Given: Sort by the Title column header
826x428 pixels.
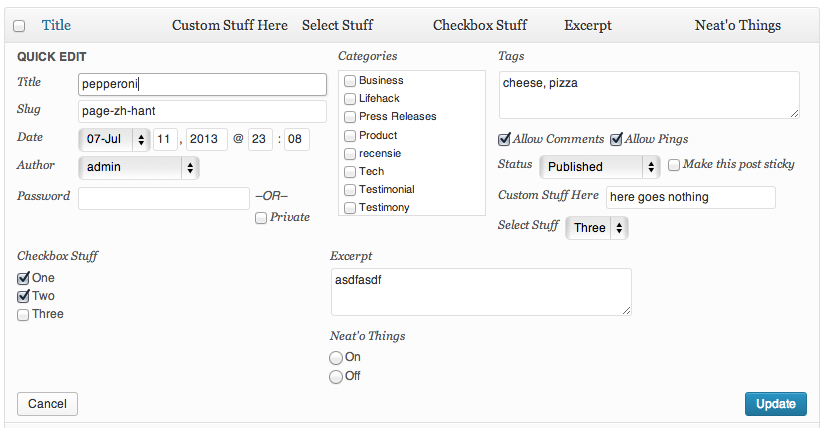Looking at the screenshot, I should click(x=56, y=25).
